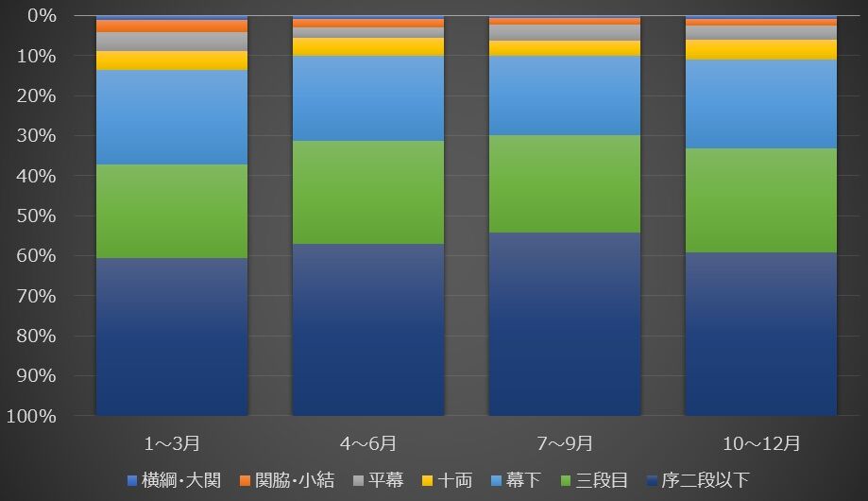Image resolution: width=868 pixels, height=501 pixels.
Task: Select the orange 関脇·小結 segment in 1～3月 bar
Action: tap(172, 26)
